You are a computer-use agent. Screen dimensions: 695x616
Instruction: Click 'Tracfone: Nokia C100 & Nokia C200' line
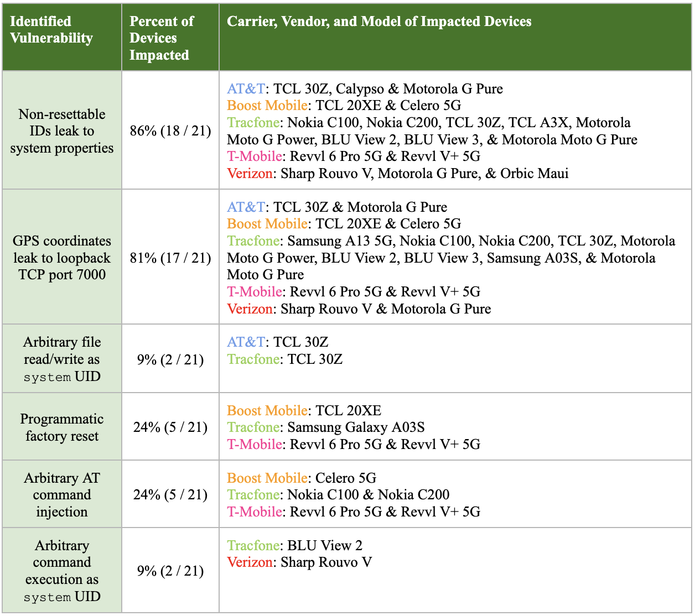[338, 494]
